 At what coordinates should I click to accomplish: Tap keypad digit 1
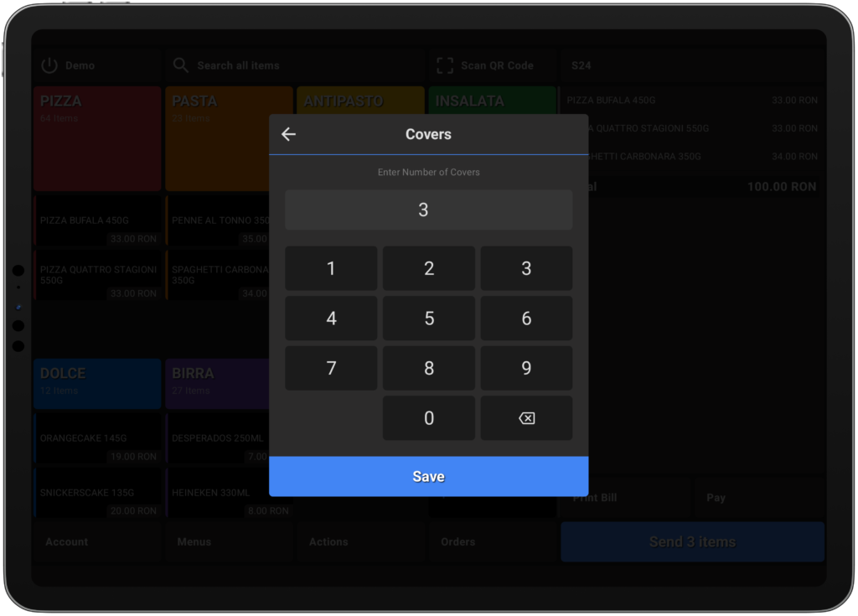(x=331, y=268)
